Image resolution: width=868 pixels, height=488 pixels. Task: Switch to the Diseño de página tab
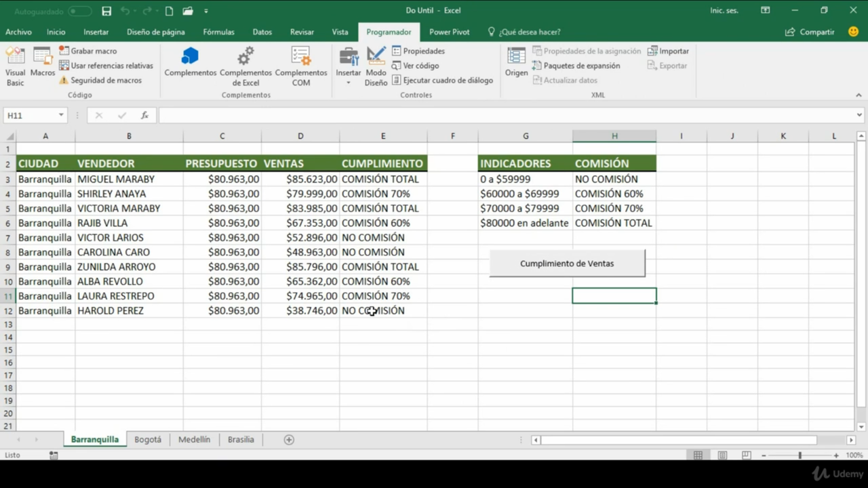156,32
